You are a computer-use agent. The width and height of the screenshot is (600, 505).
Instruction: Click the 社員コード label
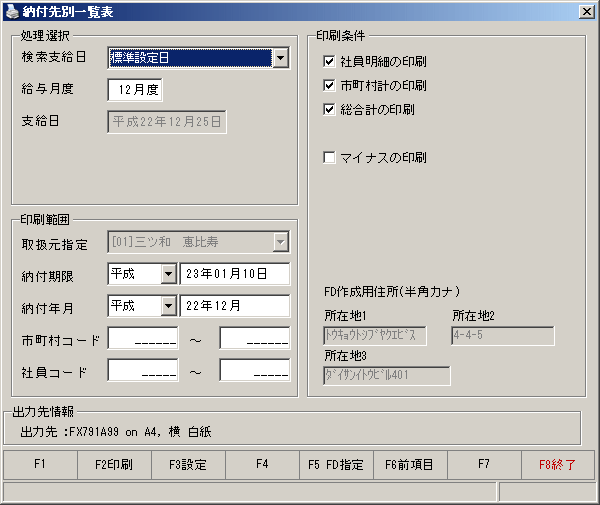pyautogui.click(x=54, y=373)
